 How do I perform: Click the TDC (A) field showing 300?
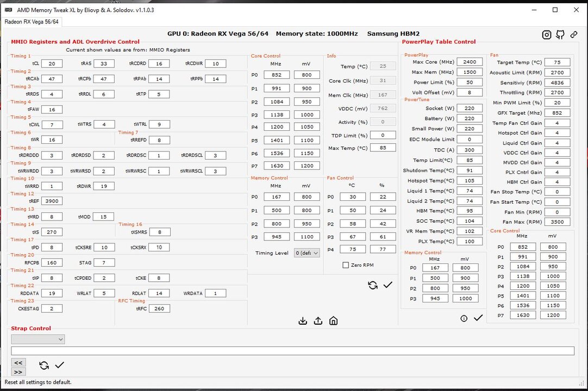[470, 149]
